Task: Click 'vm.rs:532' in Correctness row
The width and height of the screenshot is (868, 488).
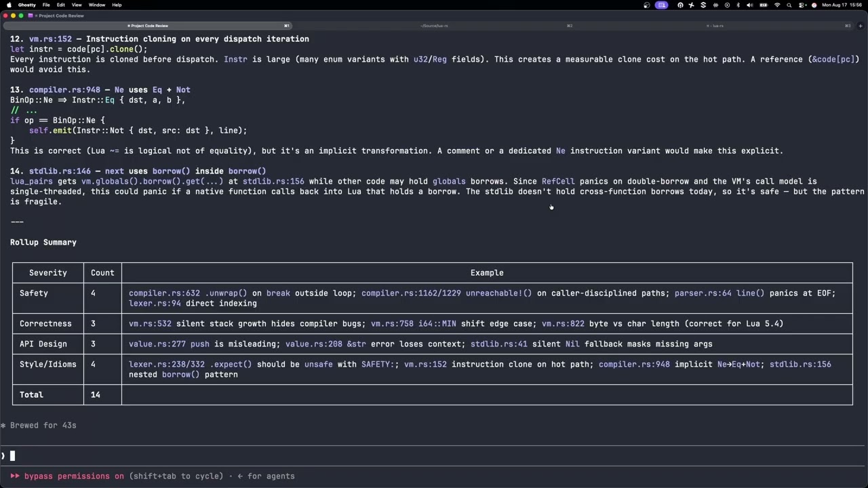Action: point(150,323)
